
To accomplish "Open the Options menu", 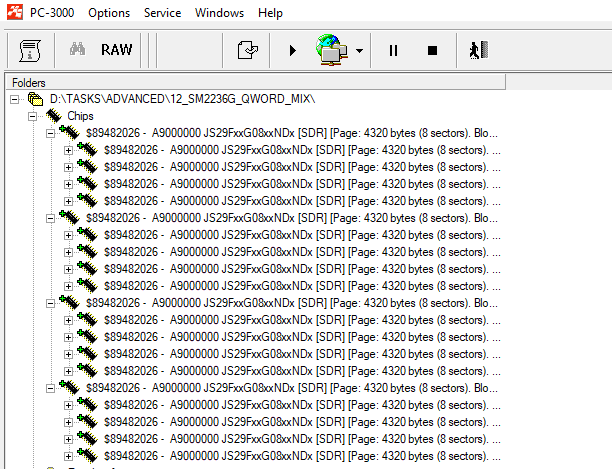I will point(109,13).
